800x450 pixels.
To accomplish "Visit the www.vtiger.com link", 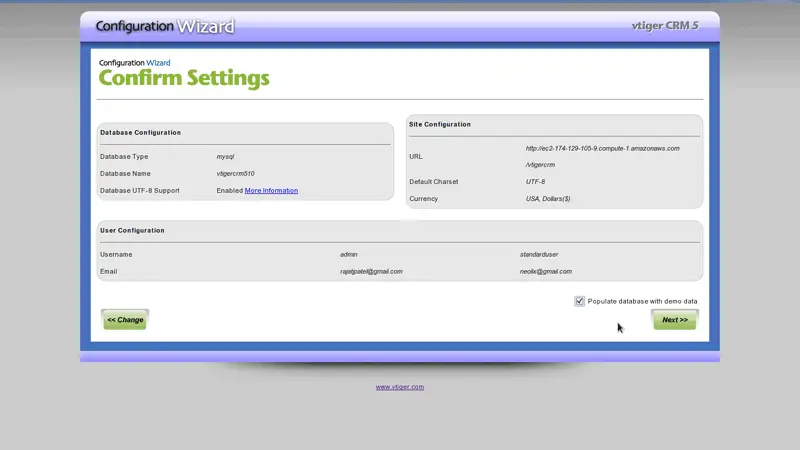I will 399,387.
